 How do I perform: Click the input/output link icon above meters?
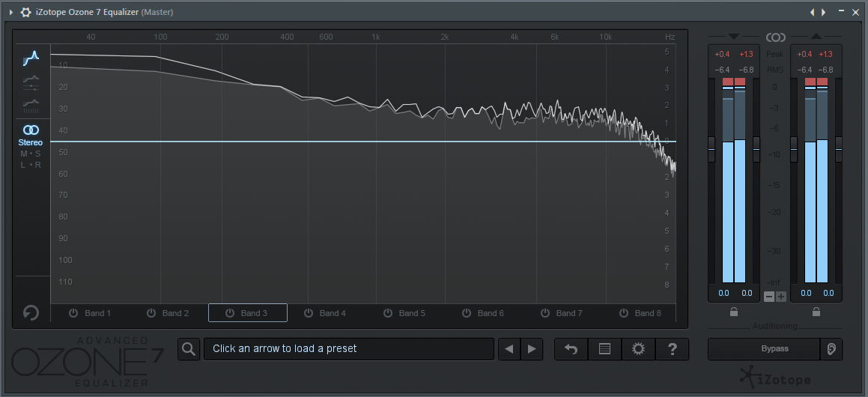pyautogui.click(x=776, y=37)
